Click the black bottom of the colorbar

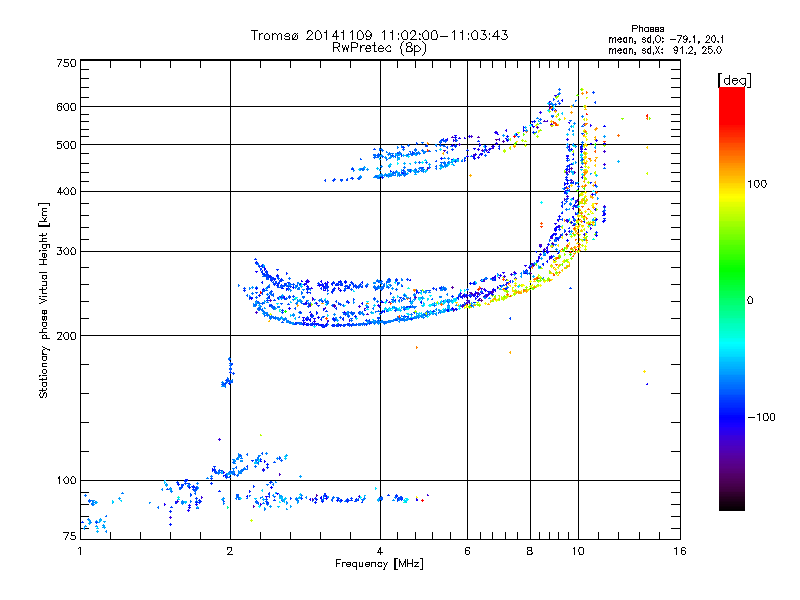(x=732, y=503)
